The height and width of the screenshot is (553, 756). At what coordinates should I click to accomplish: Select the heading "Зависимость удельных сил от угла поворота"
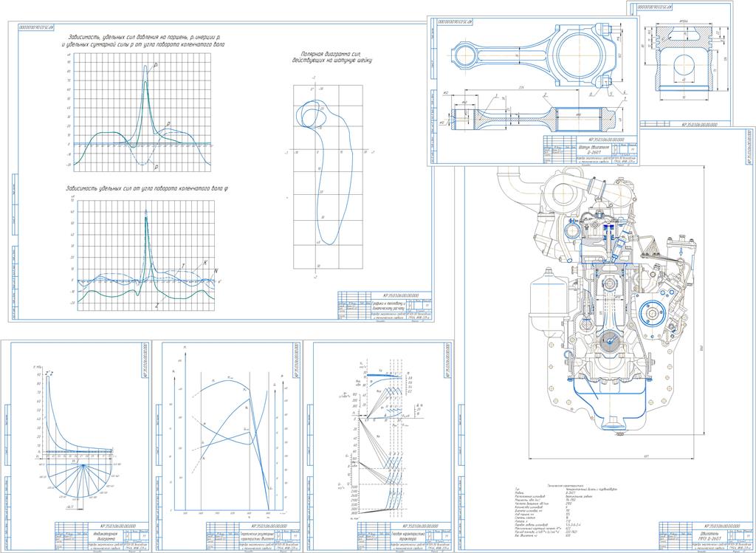pyautogui.click(x=147, y=188)
